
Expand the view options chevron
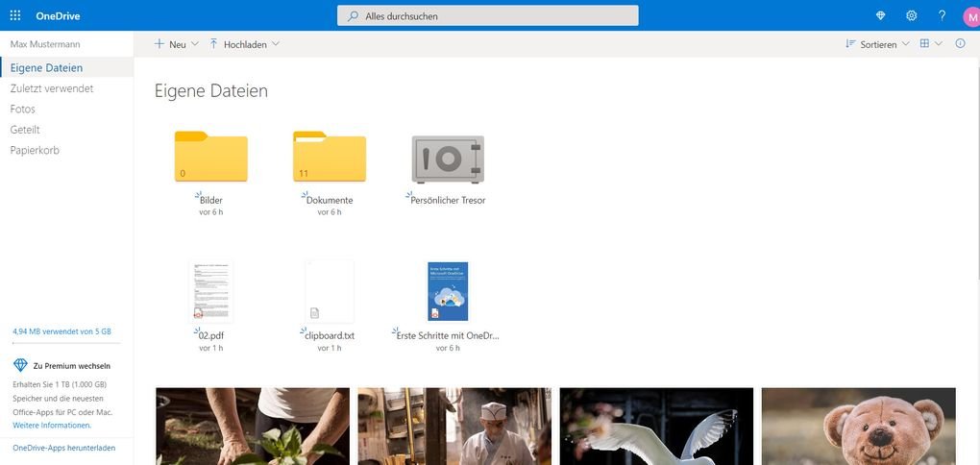(939, 44)
